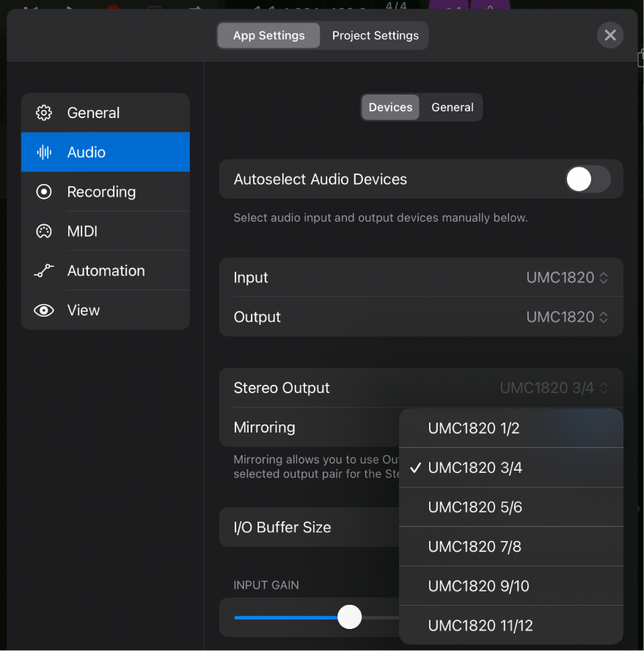Open the I/O Buffer Size setting
The height and width of the screenshot is (651, 644).
pyautogui.click(x=308, y=527)
